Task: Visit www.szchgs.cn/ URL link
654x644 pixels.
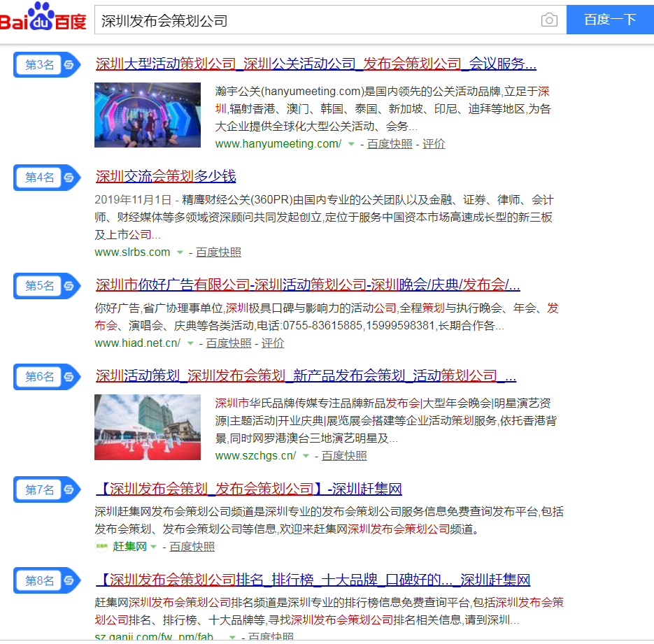Action: pyautogui.click(x=256, y=456)
